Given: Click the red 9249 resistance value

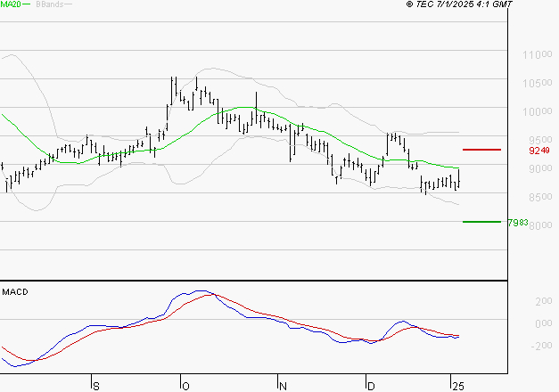Looking at the screenshot, I should pos(539,151).
